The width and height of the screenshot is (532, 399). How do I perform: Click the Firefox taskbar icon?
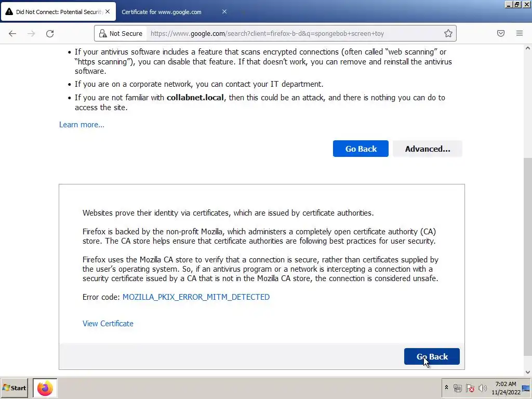(45, 388)
